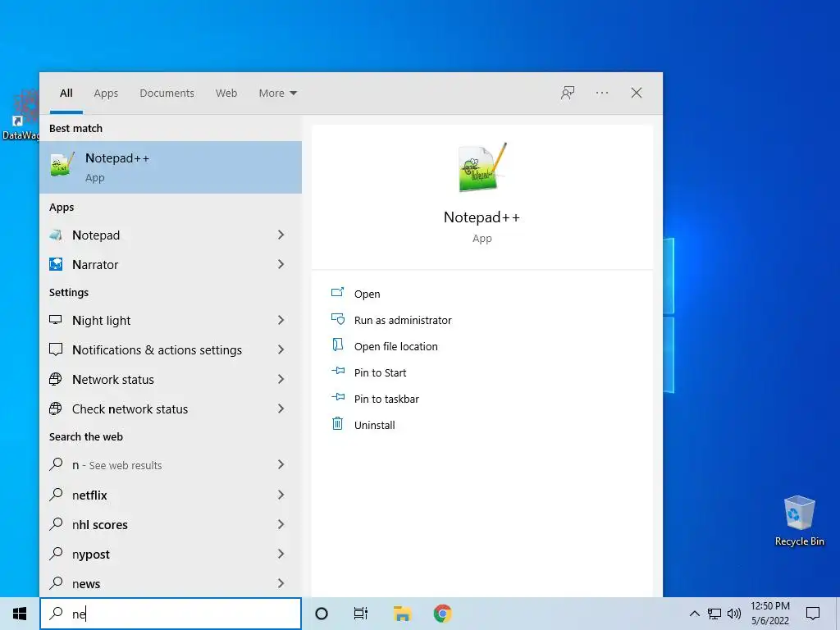840x630 pixels.
Task: Expand the Narrator result chevron
Action: tap(281, 264)
